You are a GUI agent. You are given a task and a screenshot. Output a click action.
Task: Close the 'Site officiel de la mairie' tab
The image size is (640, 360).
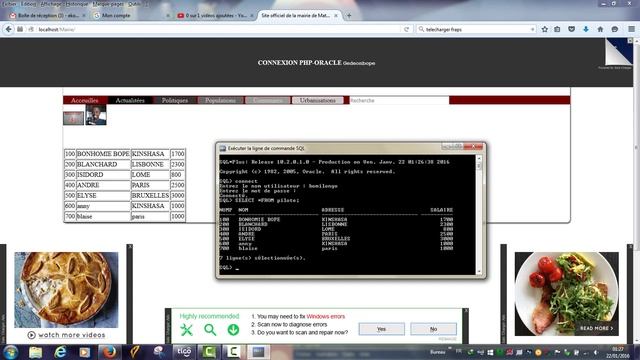tap(336, 16)
